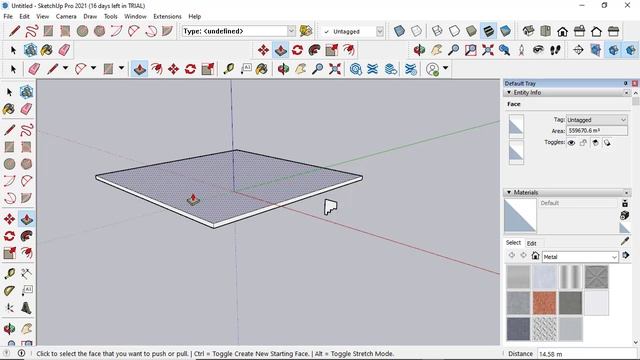Screen dimensions: 640x360
Task: Toggle X-Ray face style
Action: point(399,31)
